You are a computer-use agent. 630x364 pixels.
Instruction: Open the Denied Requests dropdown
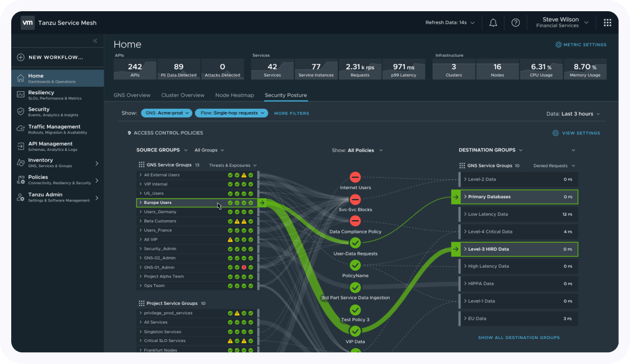pos(554,166)
